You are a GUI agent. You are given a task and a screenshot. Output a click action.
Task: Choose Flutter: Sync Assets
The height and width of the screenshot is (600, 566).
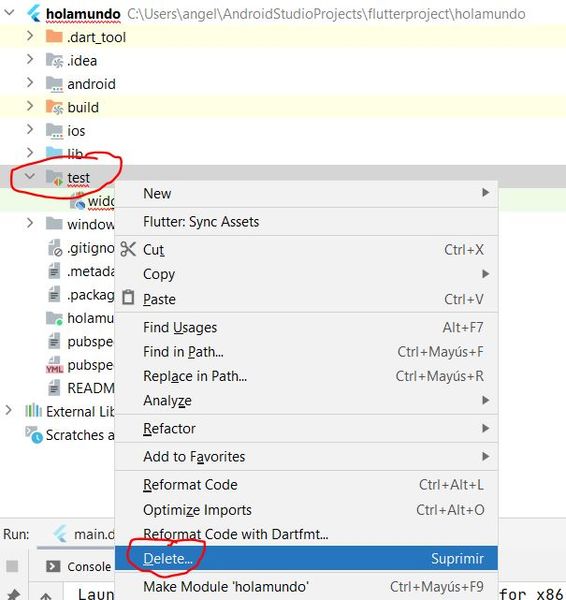[306, 222]
